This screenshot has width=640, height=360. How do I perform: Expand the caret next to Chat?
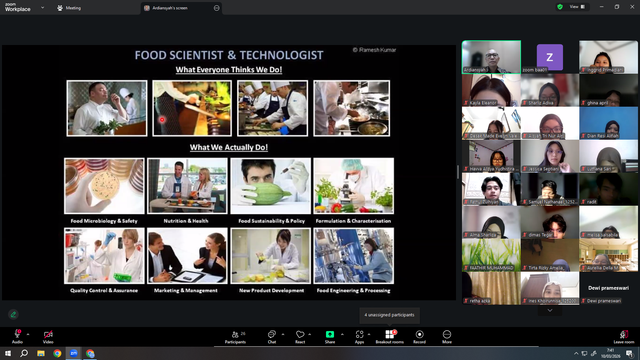283,334
